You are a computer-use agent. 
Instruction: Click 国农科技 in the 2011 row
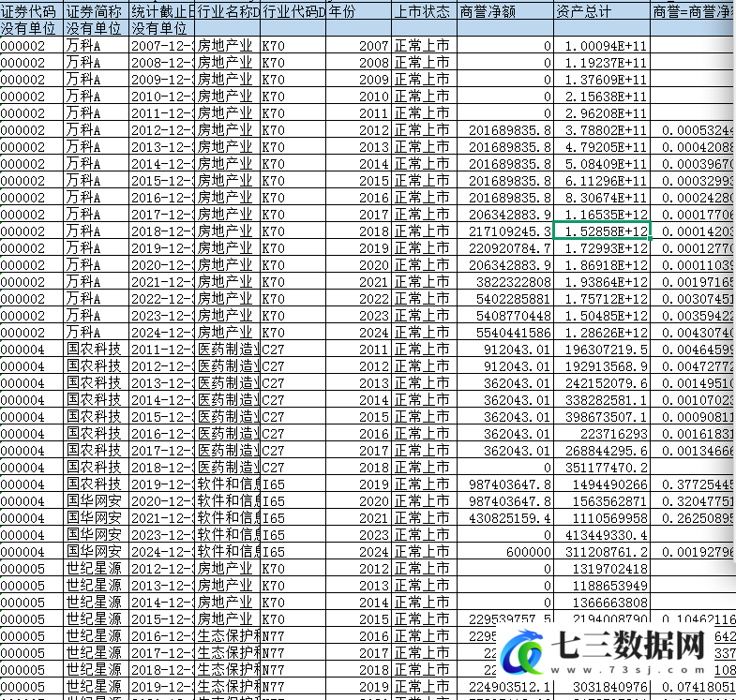(97, 350)
